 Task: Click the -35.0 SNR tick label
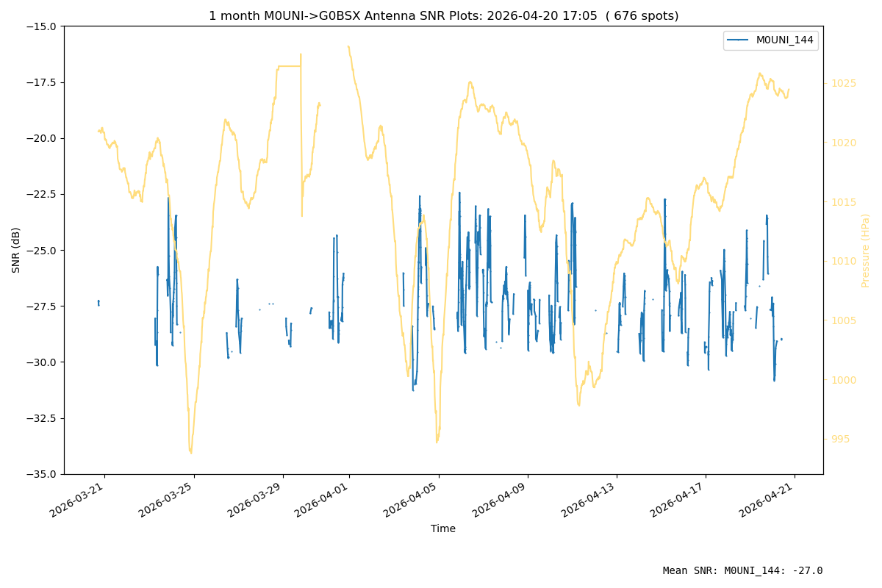pos(43,474)
